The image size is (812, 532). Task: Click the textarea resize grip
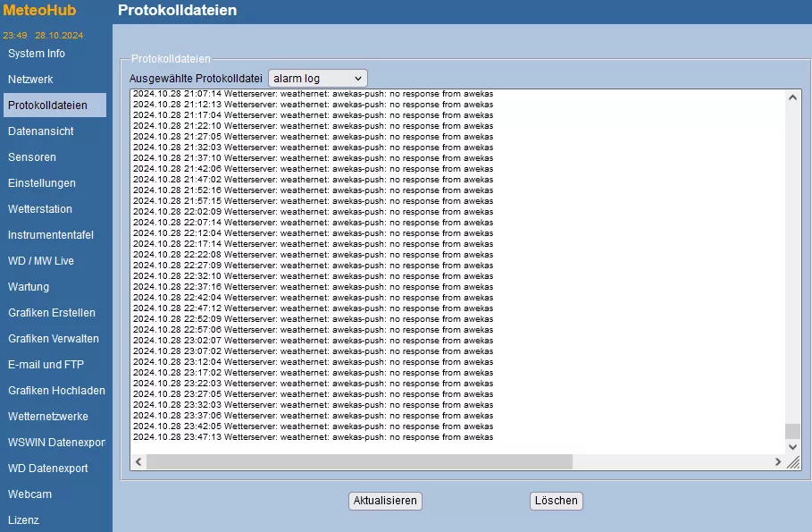coord(793,462)
